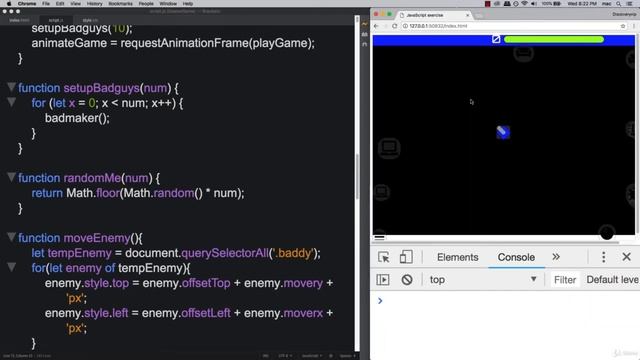The width and height of the screenshot is (640, 360).
Task: Switch to the style.css editor tab
Action: [90, 20]
